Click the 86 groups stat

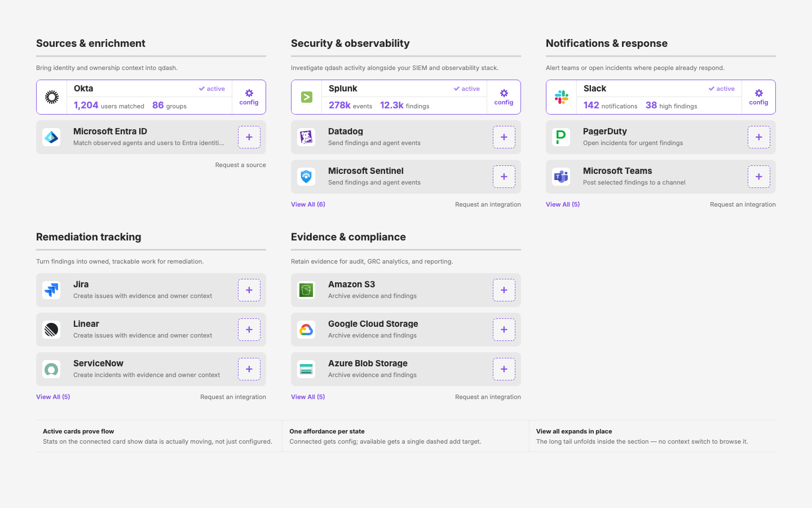pos(169,106)
